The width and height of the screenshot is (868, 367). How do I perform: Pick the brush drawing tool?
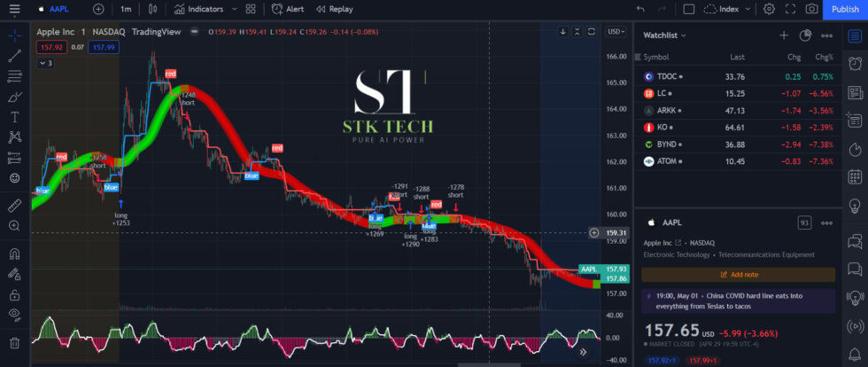[x=14, y=97]
